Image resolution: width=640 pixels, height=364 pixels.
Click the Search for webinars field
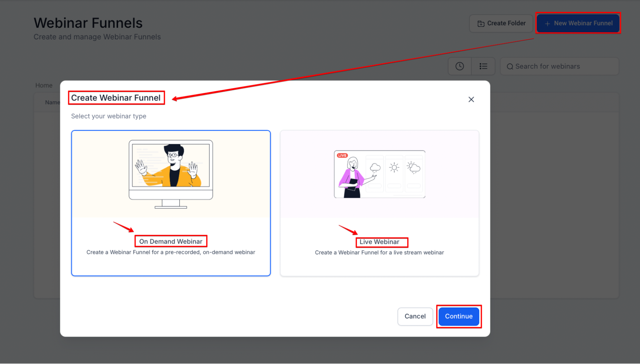[x=563, y=66]
